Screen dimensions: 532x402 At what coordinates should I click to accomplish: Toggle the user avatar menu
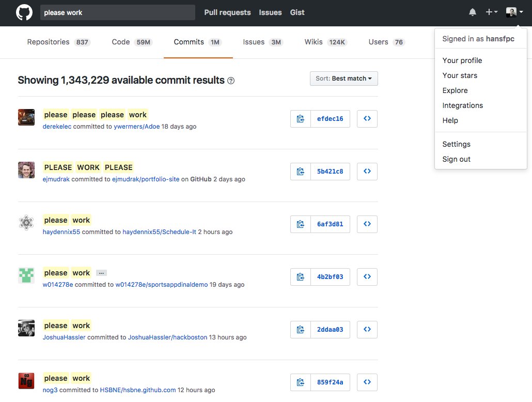514,12
